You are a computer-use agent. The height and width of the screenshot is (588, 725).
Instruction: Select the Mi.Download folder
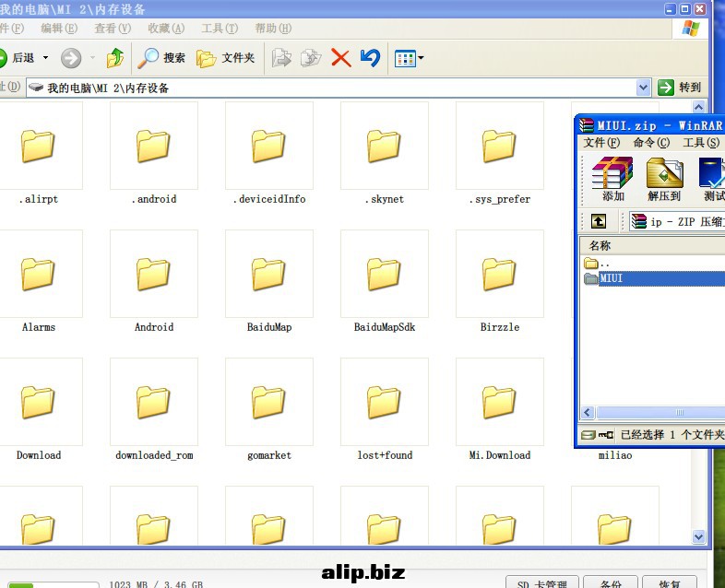click(x=500, y=409)
